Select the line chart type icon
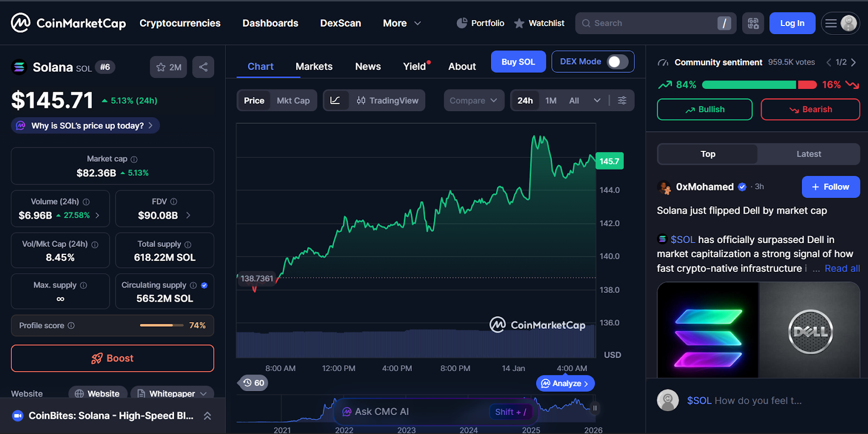 (335, 100)
